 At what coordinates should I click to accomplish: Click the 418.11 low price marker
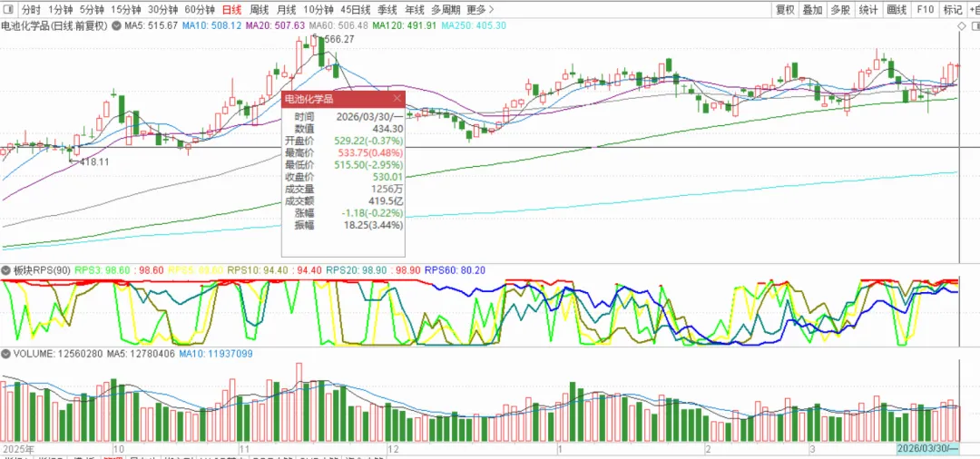(x=93, y=161)
